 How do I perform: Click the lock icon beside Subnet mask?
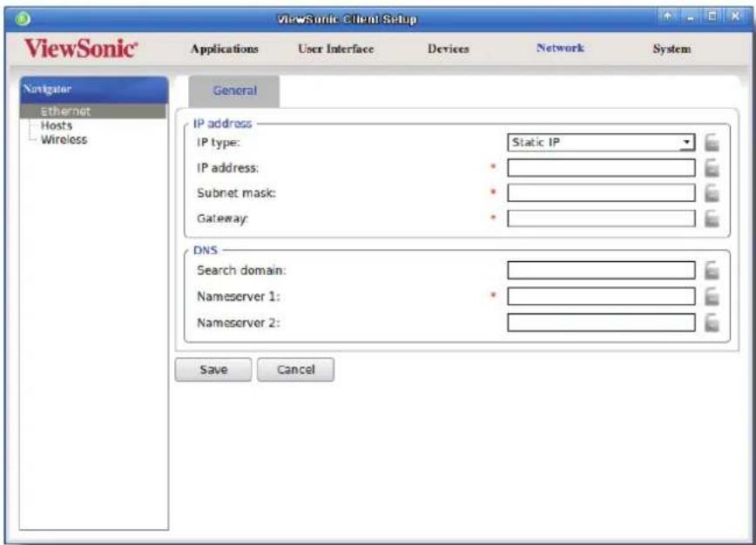pos(712,192)
